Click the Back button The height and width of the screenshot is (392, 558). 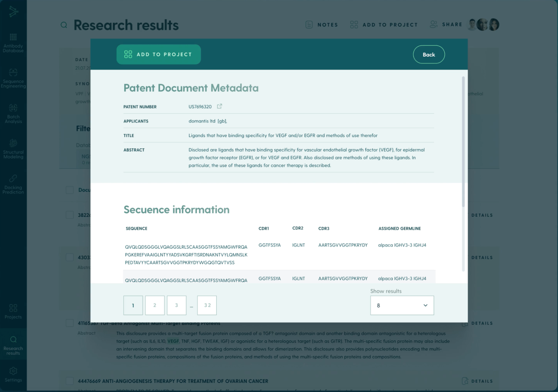[x=428, y=54]
